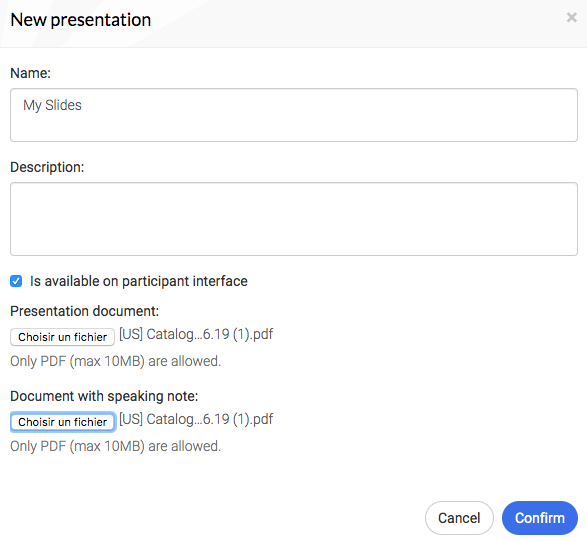
Task: Focus the Name input field
Action: click(294, 115)
